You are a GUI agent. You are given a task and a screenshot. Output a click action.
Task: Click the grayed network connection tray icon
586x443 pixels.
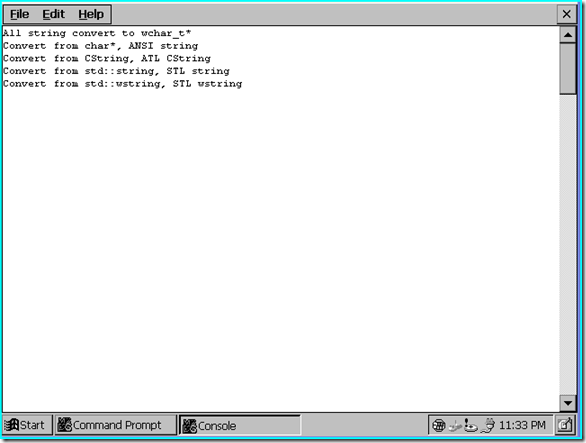coord(455,425)
